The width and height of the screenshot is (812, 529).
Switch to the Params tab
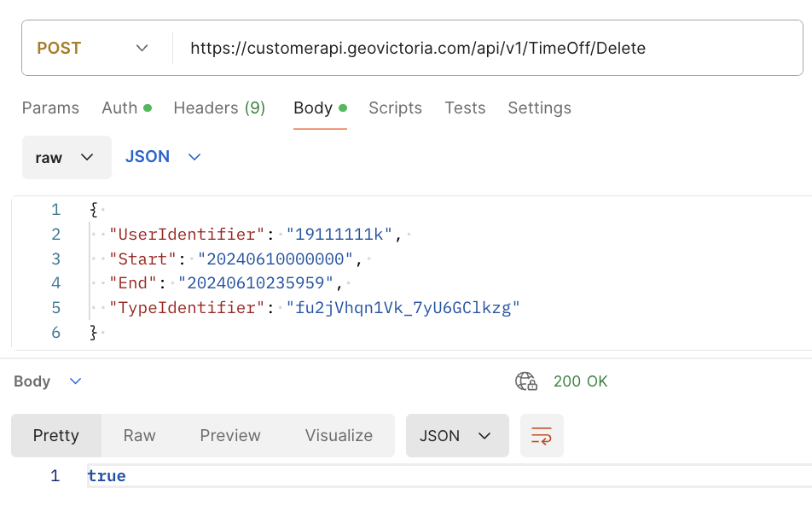(x=50, y=108)
